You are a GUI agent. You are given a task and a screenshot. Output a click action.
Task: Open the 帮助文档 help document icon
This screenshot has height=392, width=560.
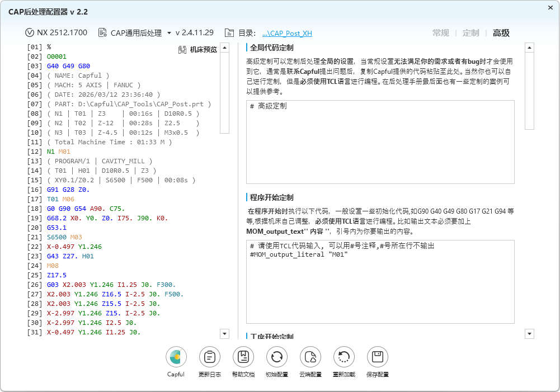point(243,357)
